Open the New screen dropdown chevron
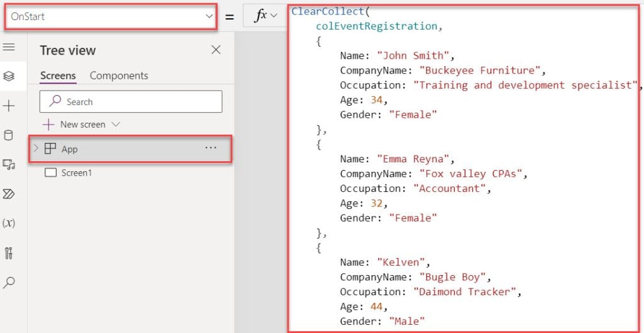Image resolution: width=644 pixels, height=333 pixels. click(x=116, y=124)
